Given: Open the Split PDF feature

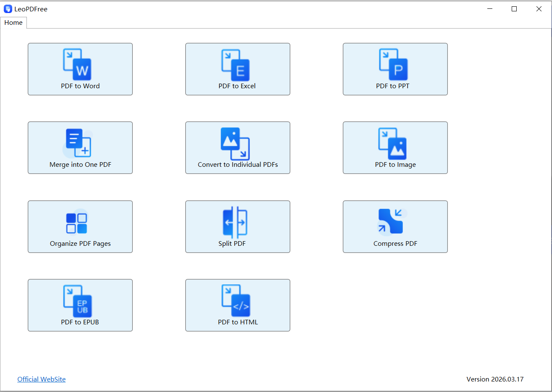Looking at the screenshot, I should tap(237, 226).
